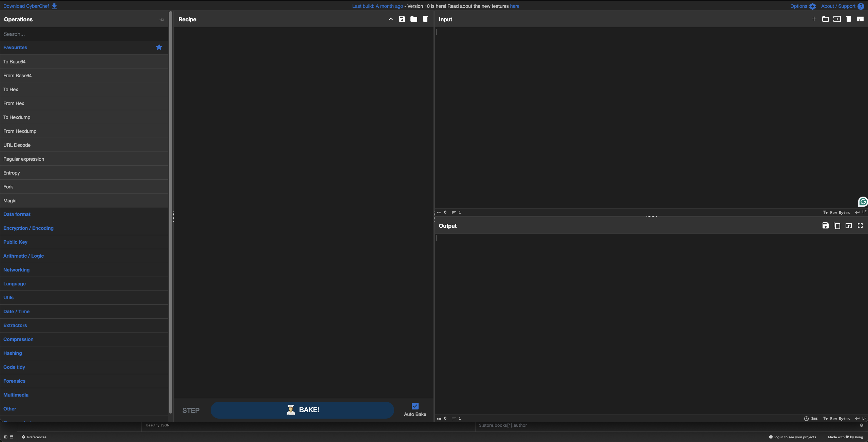Open the input LF end-of-line dropdown

click(x=861, y=212)
